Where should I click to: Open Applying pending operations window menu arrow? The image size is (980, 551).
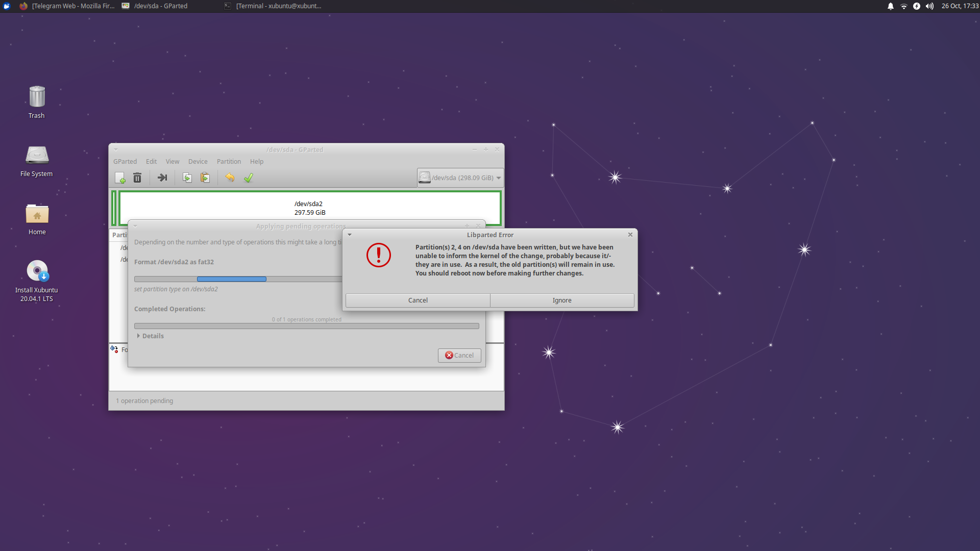[135, 226]
